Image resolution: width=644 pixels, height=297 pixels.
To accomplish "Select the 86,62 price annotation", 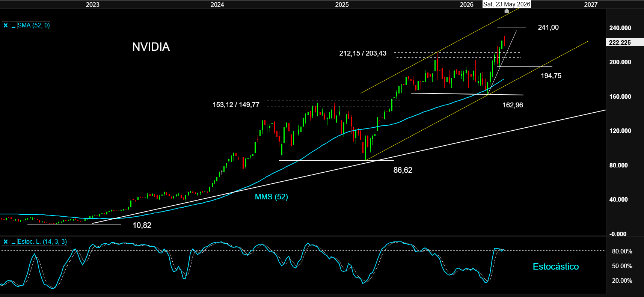I will [403, 170].
